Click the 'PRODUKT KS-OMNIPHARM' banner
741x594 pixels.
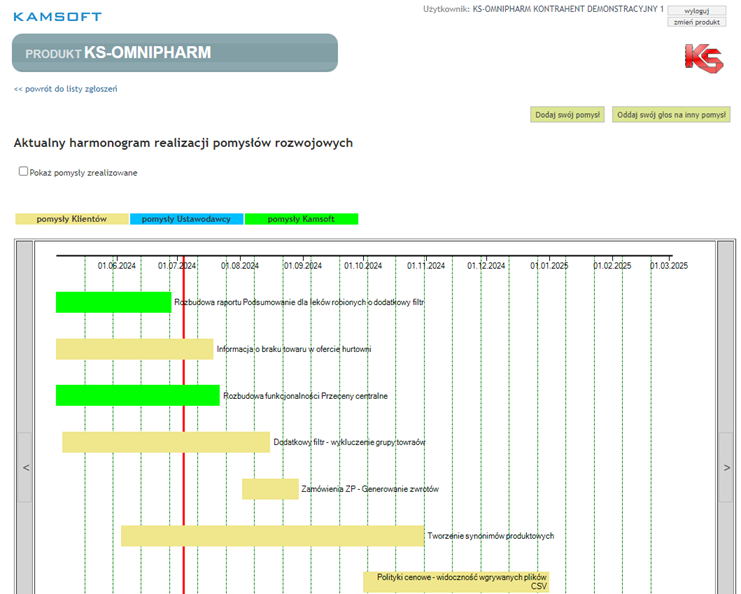coord(175,52)
